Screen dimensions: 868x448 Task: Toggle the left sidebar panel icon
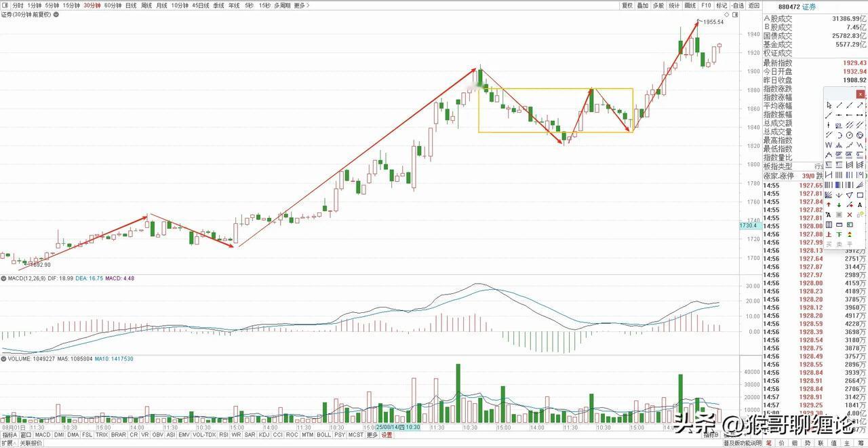(4, 5)
